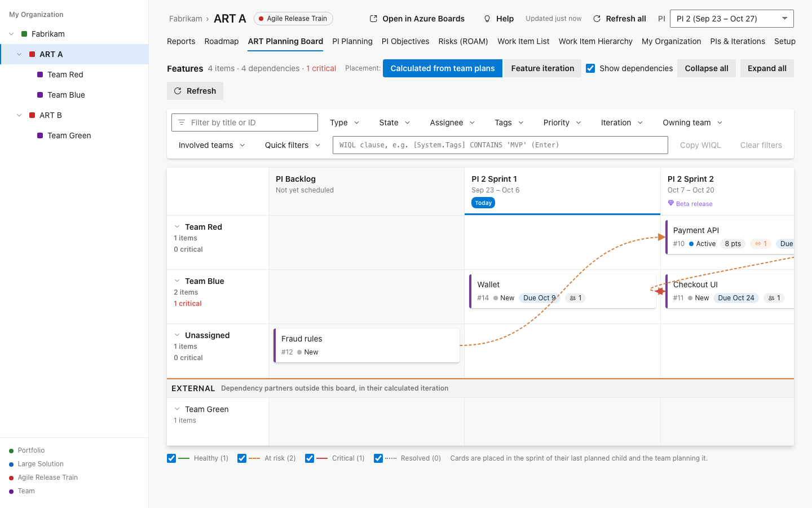
Task: Toggle the Critical (1) legend checkbox
Action: click(310, 458)
